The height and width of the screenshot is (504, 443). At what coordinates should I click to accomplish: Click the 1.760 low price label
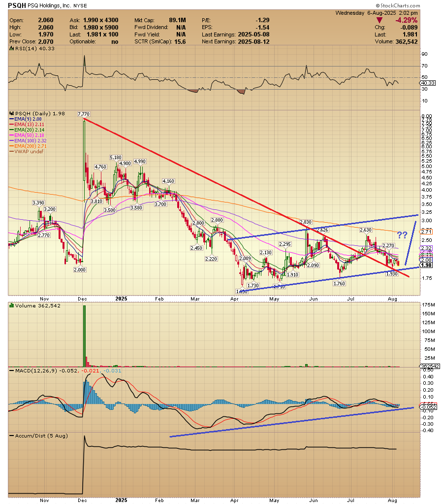(339, 283)
